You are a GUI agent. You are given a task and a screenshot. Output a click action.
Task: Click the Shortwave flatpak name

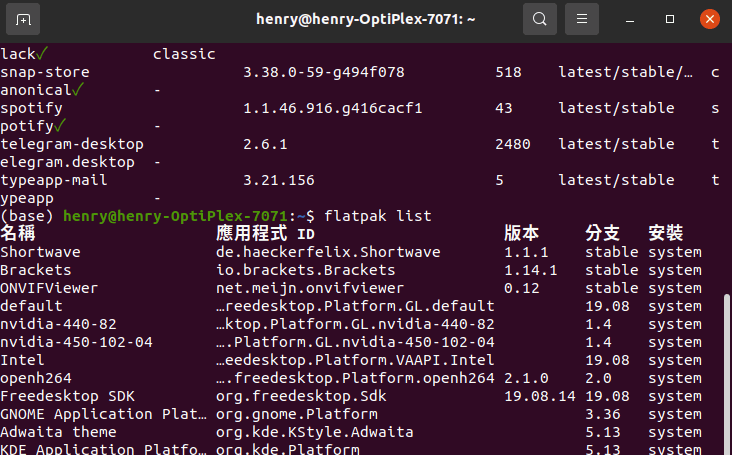(x=40, y=252)
